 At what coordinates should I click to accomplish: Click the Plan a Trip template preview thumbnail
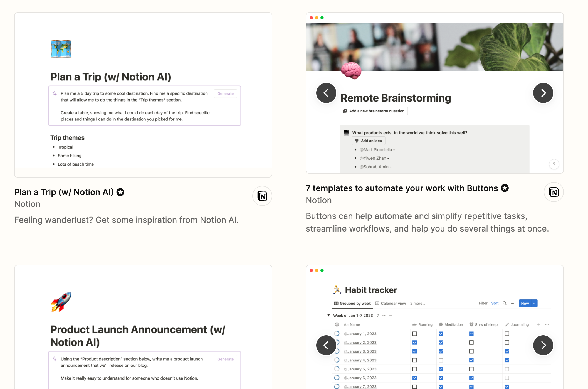coord(143,95)
